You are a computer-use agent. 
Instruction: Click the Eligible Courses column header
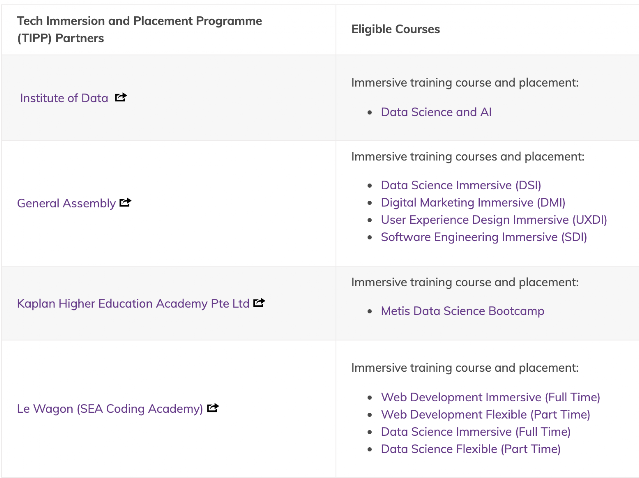[x=395, y=29]
